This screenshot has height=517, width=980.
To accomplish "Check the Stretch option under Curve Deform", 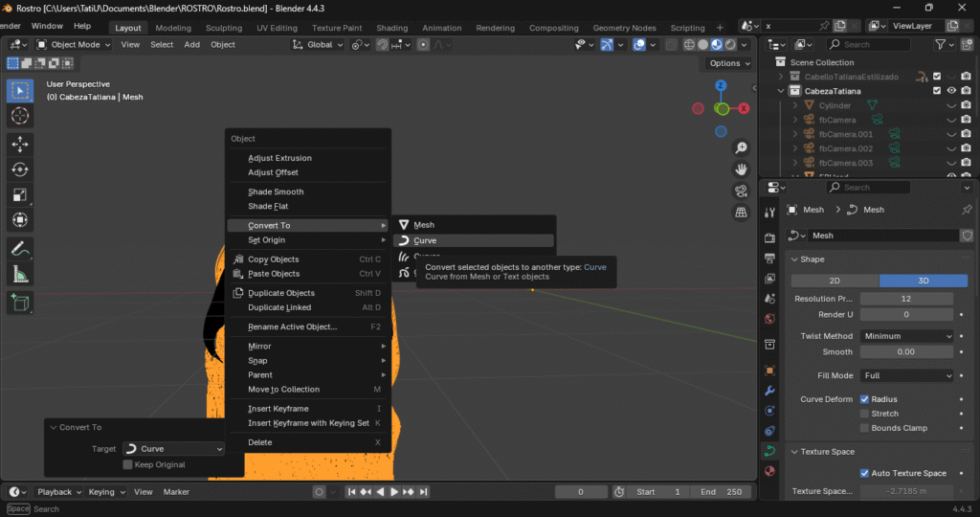I will coord(865,414).
